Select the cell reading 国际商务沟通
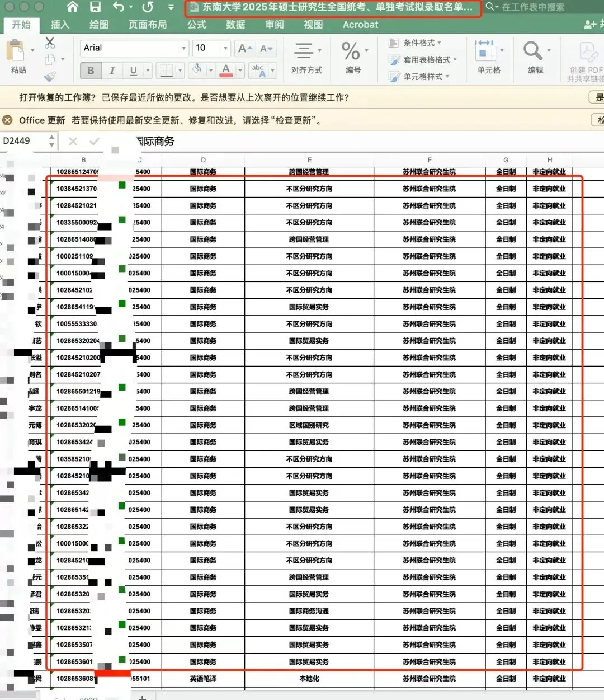Image resolution: width=604 pixels, height=700 pixels. (x=309, y=611)
